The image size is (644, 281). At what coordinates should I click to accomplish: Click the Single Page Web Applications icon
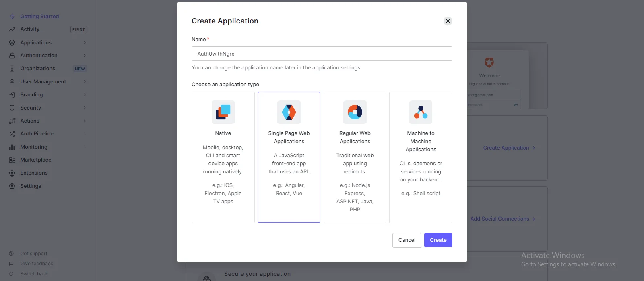(289, 112)
